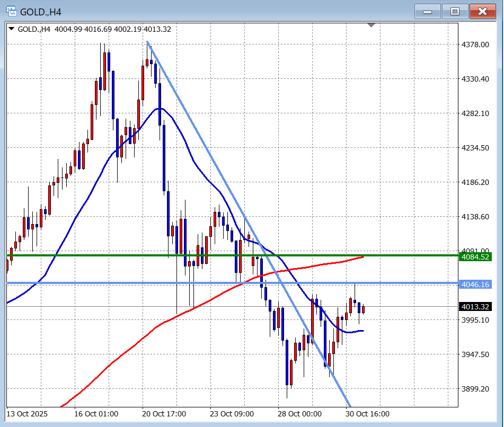Click the blue 4046.16 price label
The height and width of the screenshot is (427, 504).
(x=475, y=284)
